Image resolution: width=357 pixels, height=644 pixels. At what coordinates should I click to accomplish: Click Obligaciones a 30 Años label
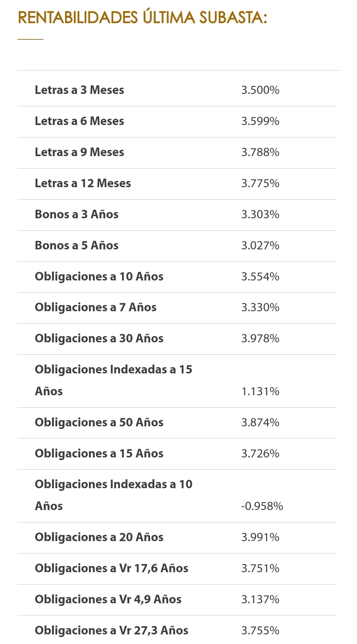[99, 338]
